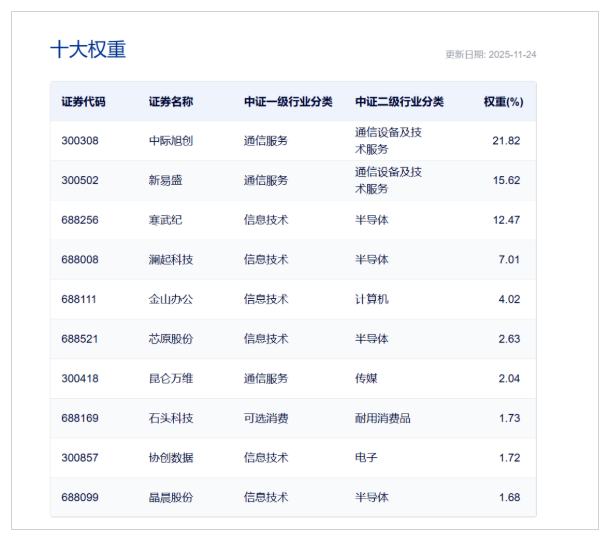Click the 证券代码 column header

pyautogui.click(x=84, y=102)
